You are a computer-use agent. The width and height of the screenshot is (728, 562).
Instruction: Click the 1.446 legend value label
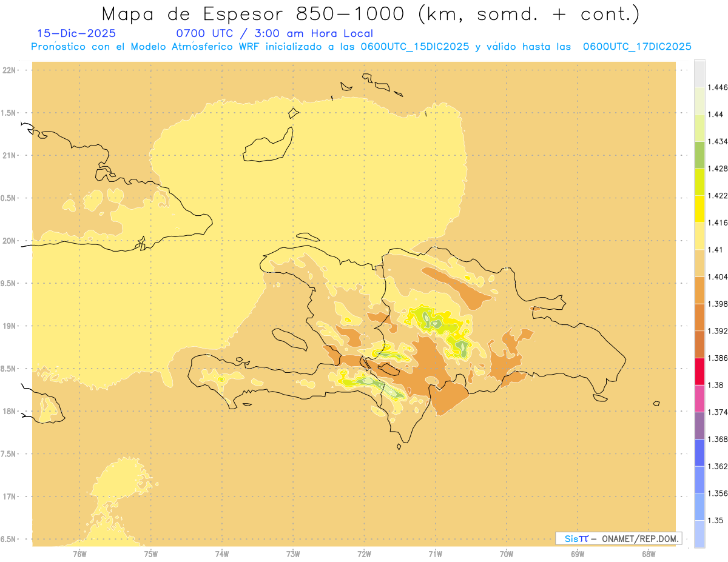718,87
